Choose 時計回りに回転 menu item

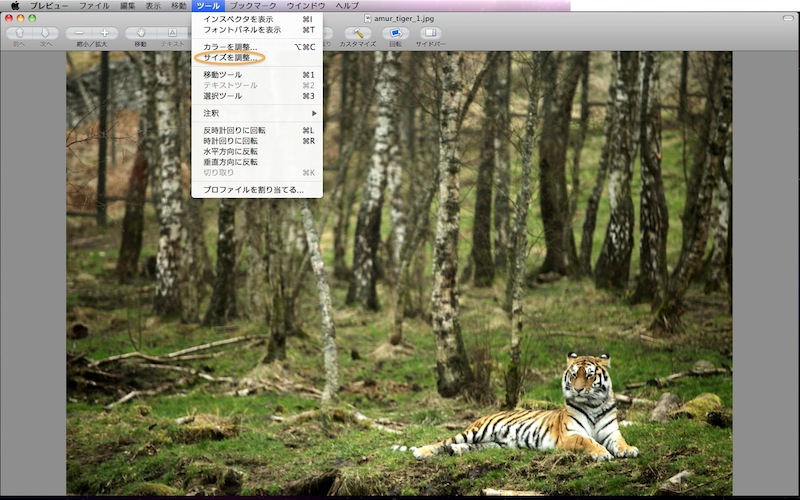coord(257,141)
